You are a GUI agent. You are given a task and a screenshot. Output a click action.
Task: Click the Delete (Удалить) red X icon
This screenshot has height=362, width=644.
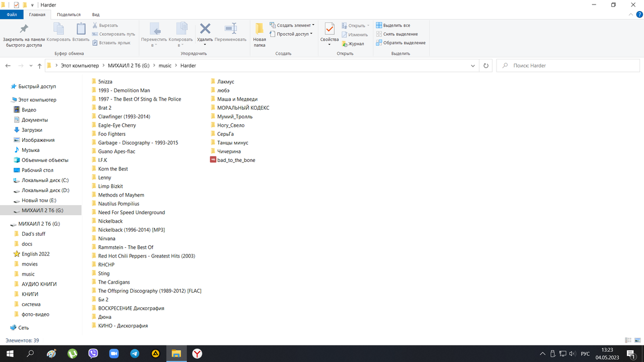[x=205, y=28]
